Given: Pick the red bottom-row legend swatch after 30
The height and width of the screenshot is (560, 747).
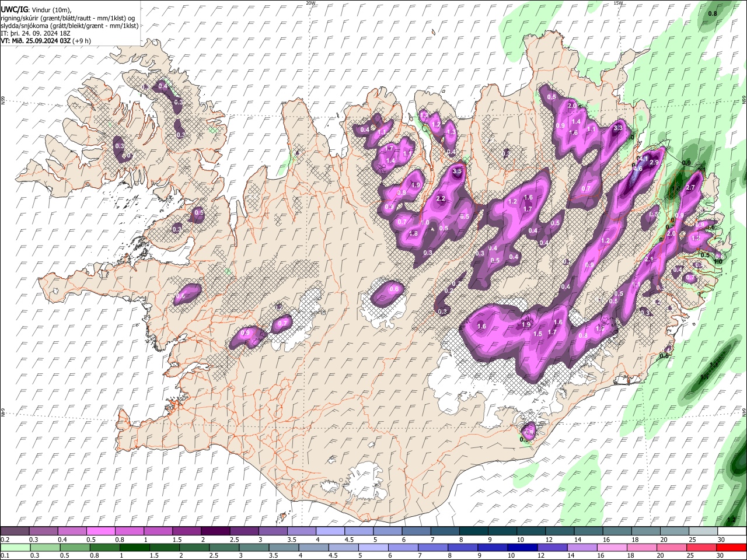Looking at the screenshot, I should point(731,548).
